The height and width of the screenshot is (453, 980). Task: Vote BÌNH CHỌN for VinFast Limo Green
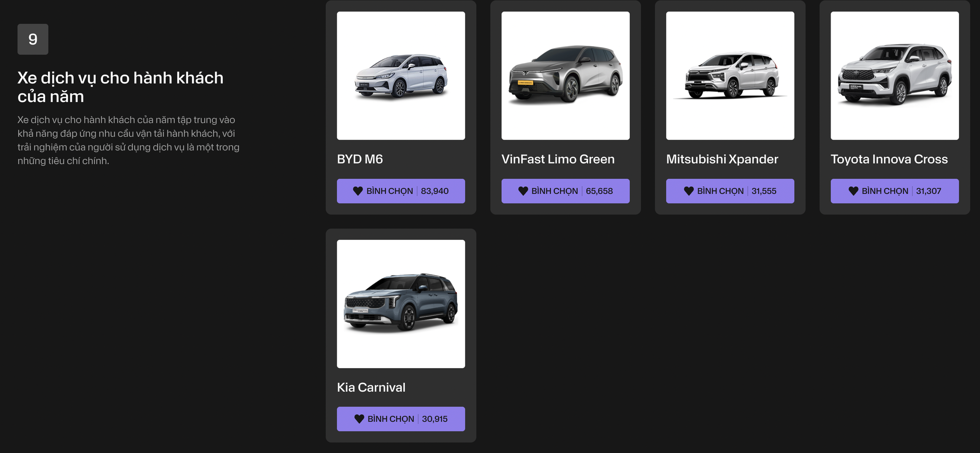(x=565, y=191)
